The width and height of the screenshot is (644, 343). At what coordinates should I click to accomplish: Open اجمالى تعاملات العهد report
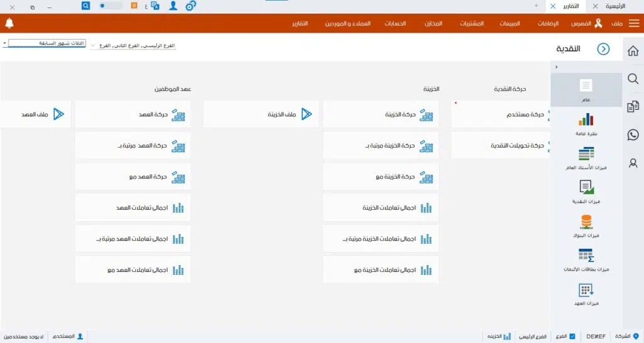[132, 207]
